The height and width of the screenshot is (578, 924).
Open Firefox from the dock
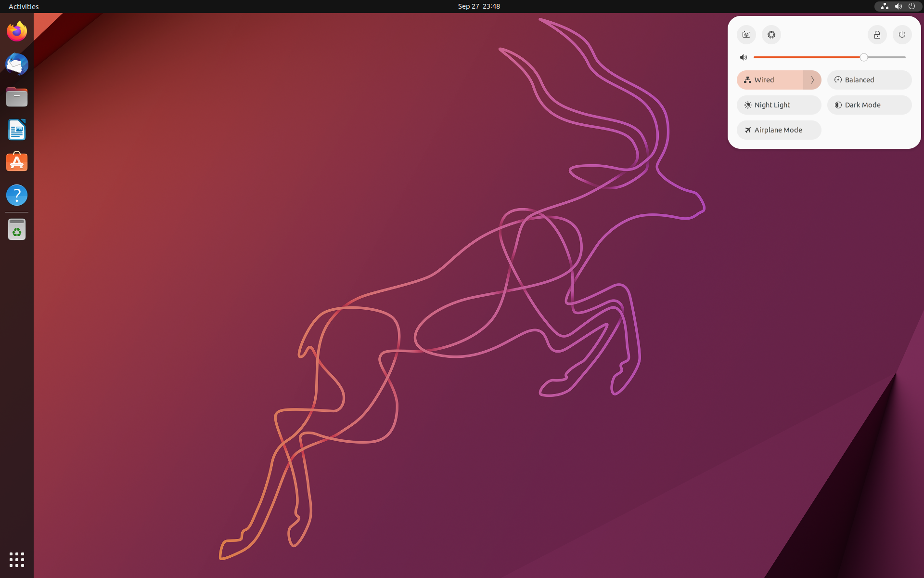pyautogui.click(x=16, y=31)
